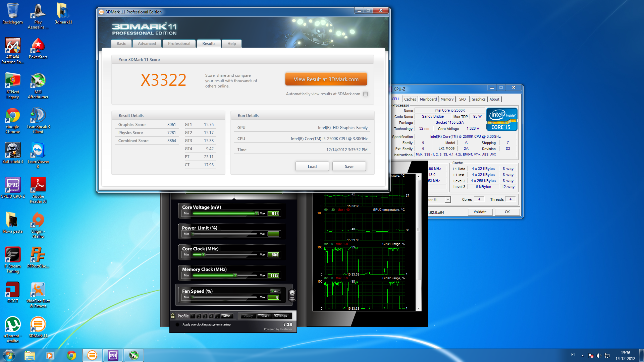The width and height of the screenshot is (644, 362).
Task: Open the 3dmark11 folder on desktop
Action: coord(63,13)
